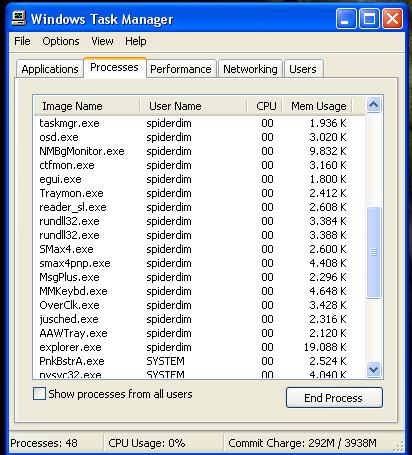Select the ctfmon.exe process

coord(199,165)
